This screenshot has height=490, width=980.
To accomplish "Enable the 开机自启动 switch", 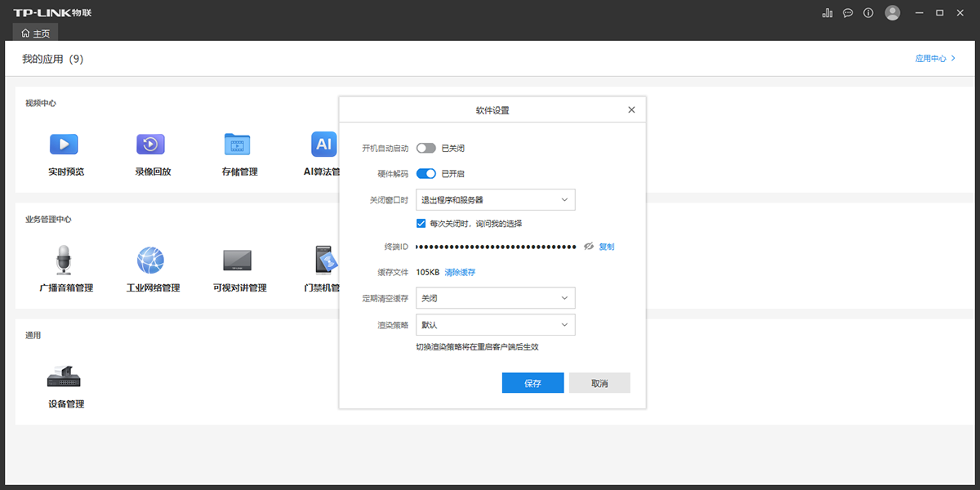I will [425, 149].
